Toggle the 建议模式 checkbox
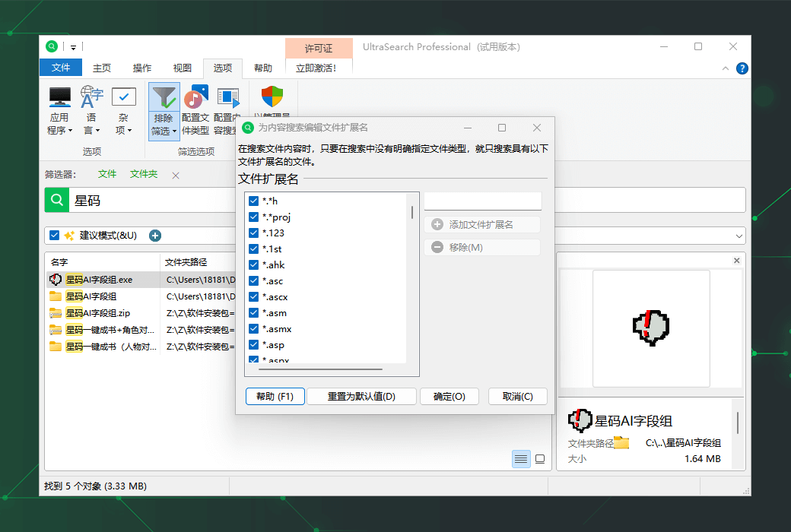This screenshot has height=532, width=791. pos(55,236)
